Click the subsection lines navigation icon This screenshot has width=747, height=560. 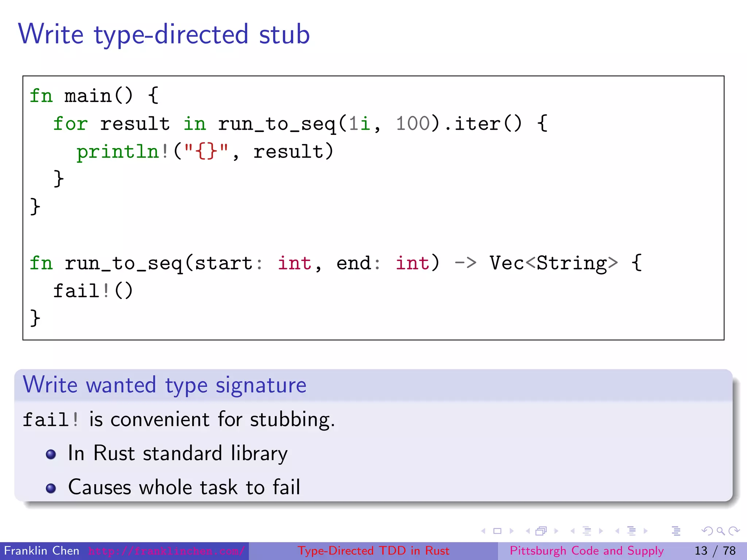pos(587,531)
